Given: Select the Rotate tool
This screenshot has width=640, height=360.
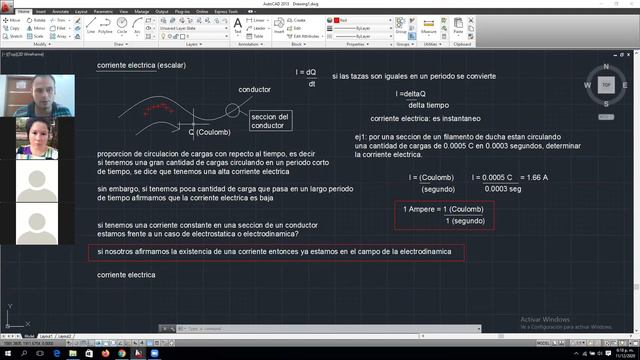Looking at the screenshot, I should pyautogui.click(x=36, y=20).
